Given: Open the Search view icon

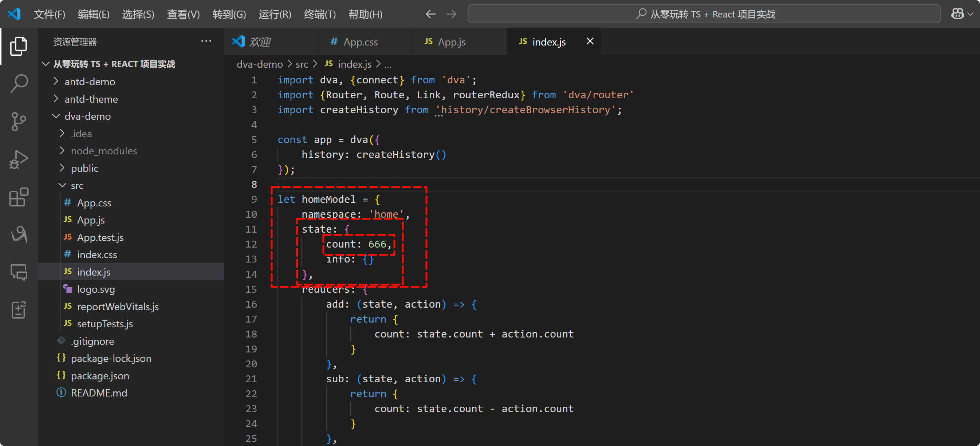Looking at the screenshot, I should pyautogui.click(x=18, y=83).
